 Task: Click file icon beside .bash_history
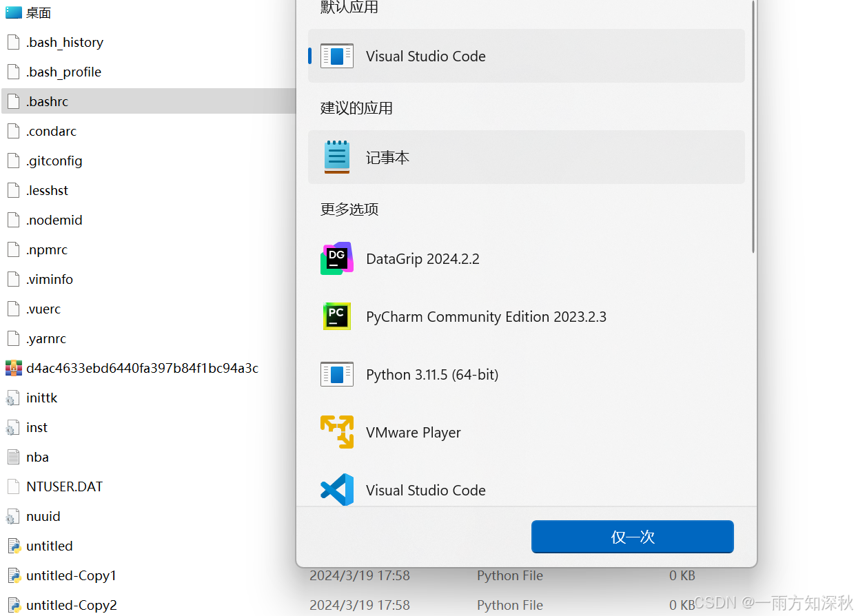coord(13,42)
